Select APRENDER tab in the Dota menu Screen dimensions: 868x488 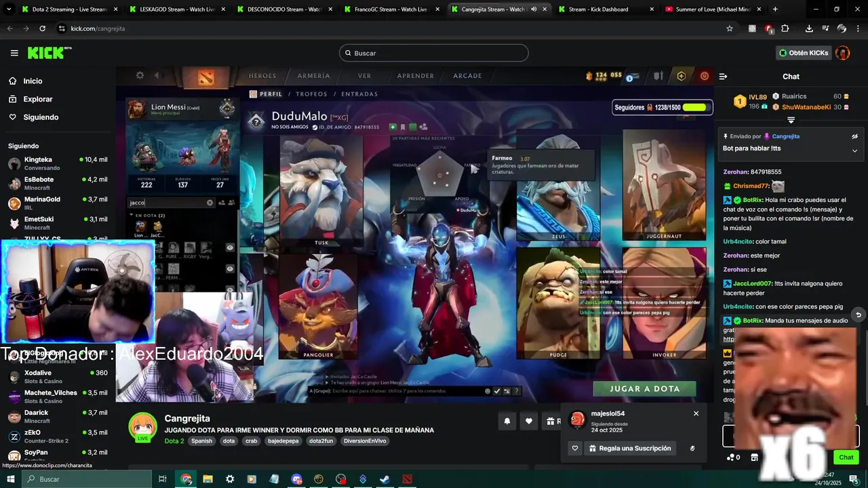coord(416,76)
